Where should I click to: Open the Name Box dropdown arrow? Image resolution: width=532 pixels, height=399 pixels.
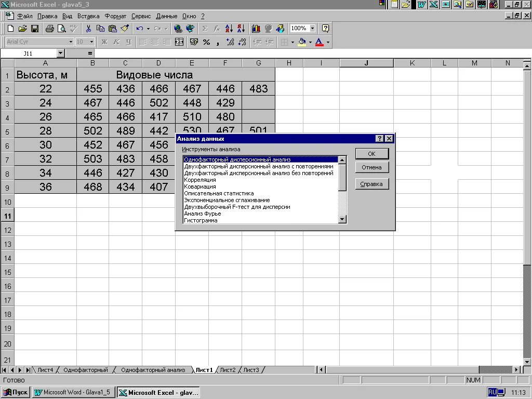(x=61, y=54)
